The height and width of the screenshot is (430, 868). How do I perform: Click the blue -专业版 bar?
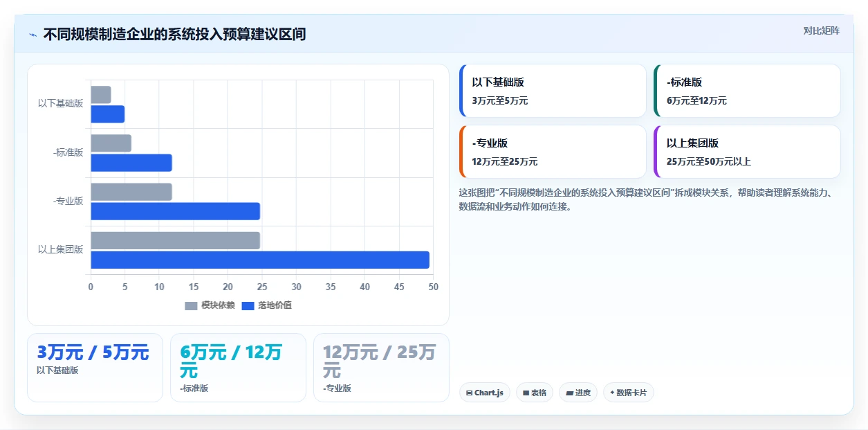[x=176, y=211]
